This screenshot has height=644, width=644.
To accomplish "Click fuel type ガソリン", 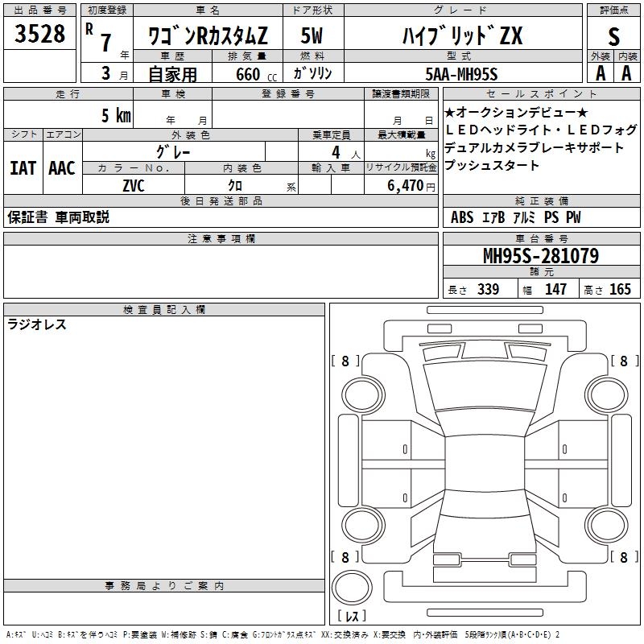I will [312, 73].
